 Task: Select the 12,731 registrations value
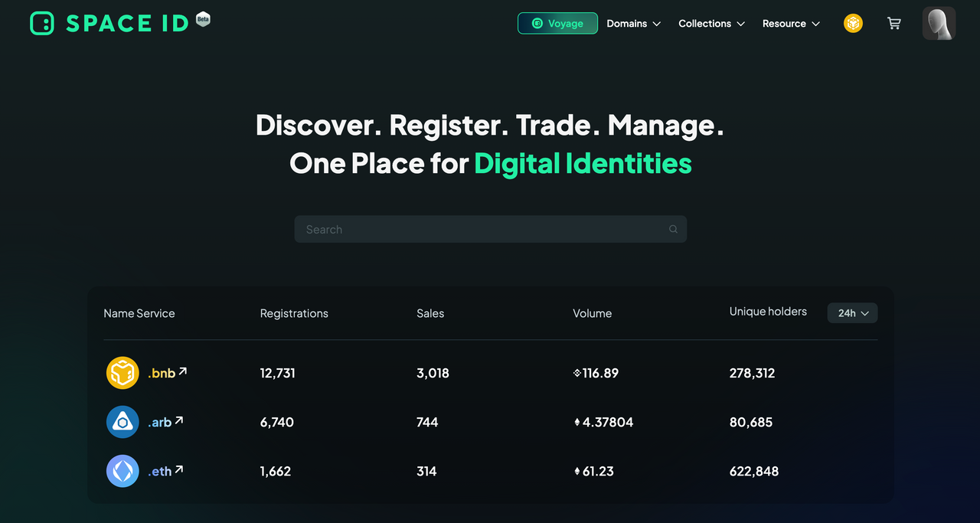(278, 373)
